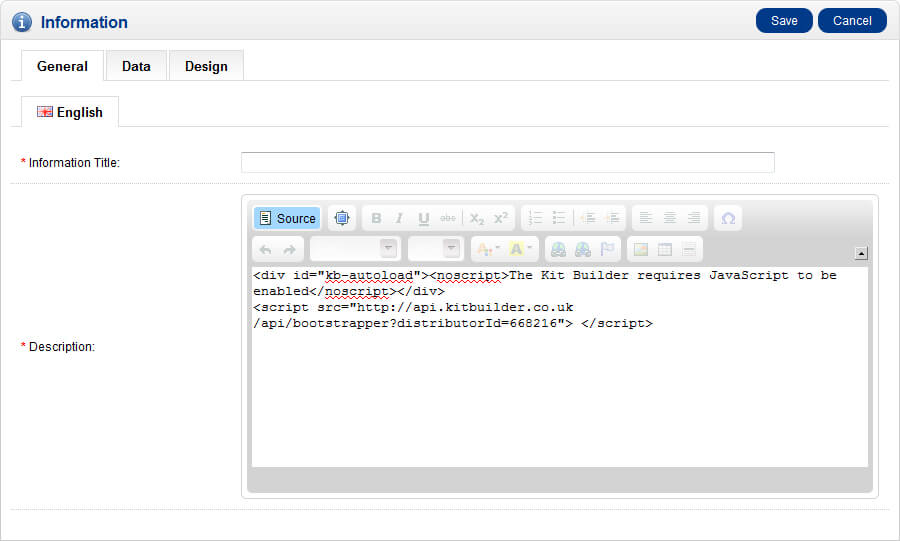Open the text color picker
The height and width of the screenshot is (541, 900).
488,250
